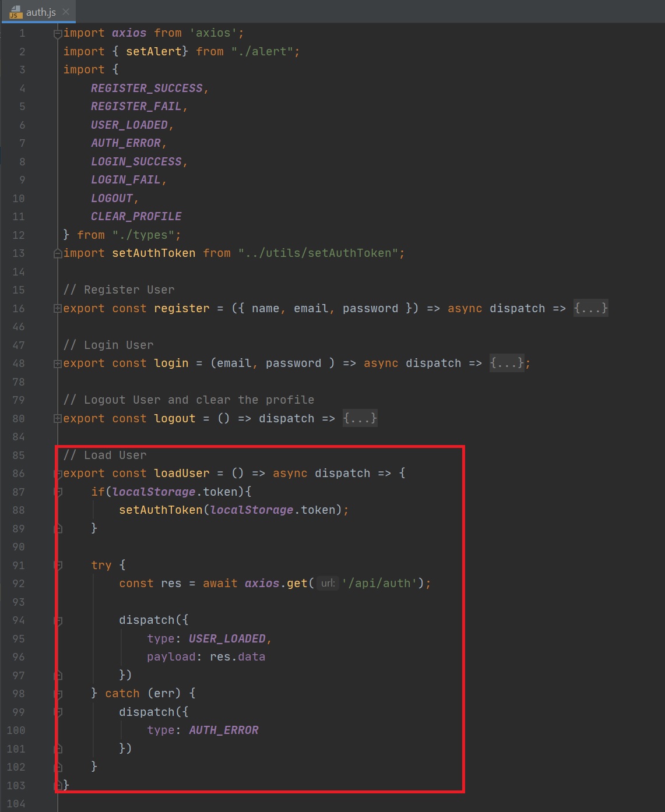Fold the dispatch call inside catch at line 99
This screenshot has width=665, height=812.
[x=58, y=712]
